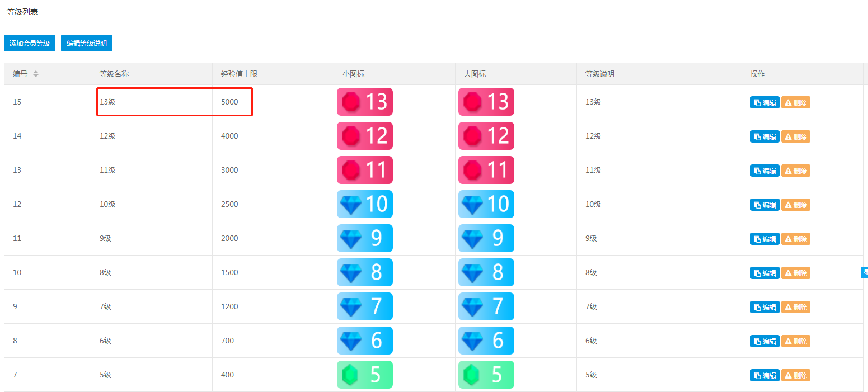The width and height of the screenshot is (868, 392).
Task: Click the small icon badge for level 13
Action: click(x=365, y=102)
